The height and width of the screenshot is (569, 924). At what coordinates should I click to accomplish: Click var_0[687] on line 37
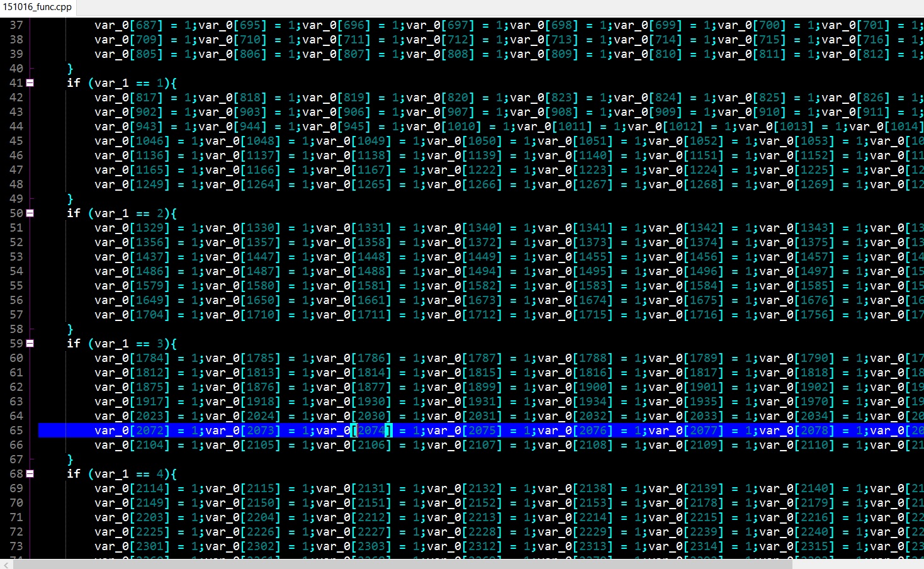click(x=129, y=25)
